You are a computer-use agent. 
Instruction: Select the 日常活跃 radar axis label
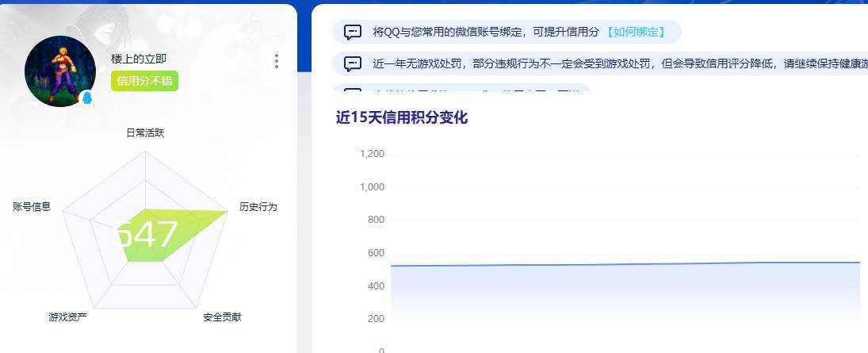[x=145, y=133]
